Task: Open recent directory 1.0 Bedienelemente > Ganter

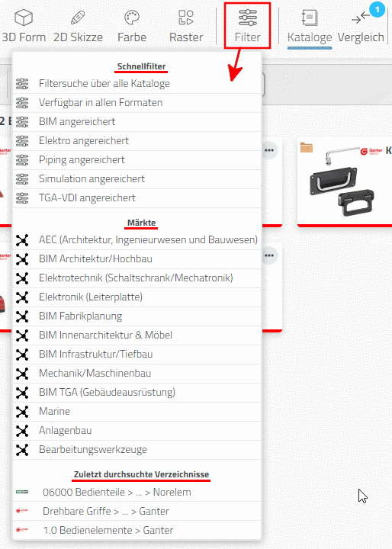Action: coord(137,531)
